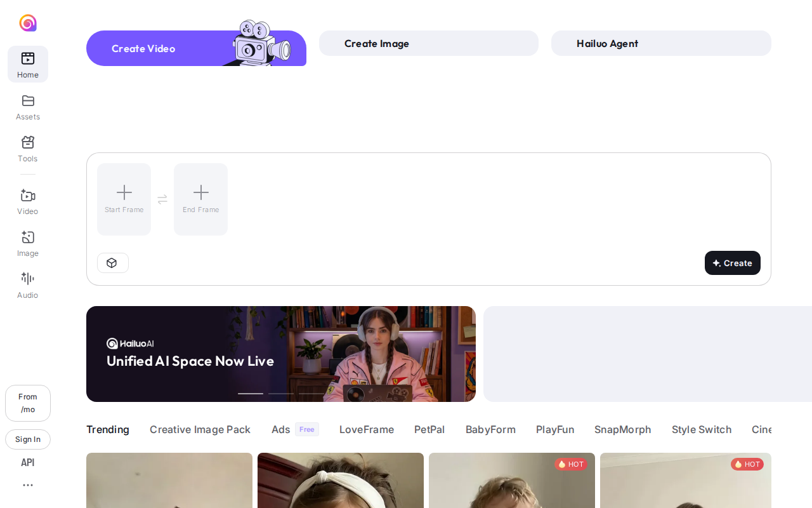Click the cube model selector button
The image size is (812, 508).
(113, 263)
